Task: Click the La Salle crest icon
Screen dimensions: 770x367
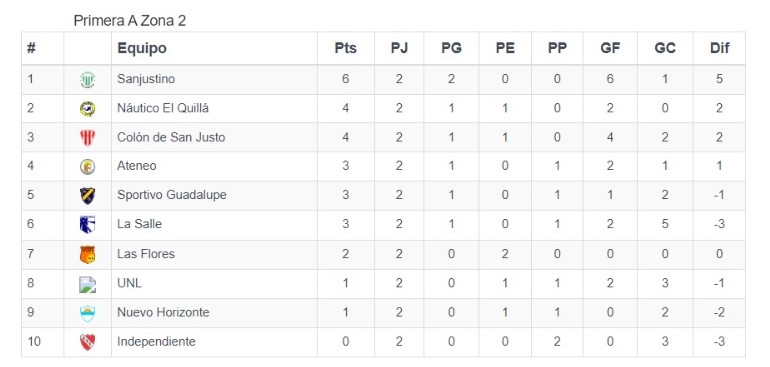Action: pos(87,225)
